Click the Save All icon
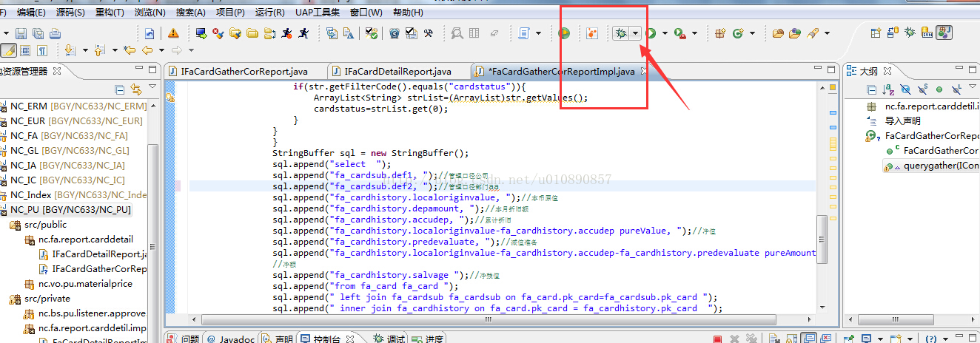The image size is (980, 343). point(38,33)
